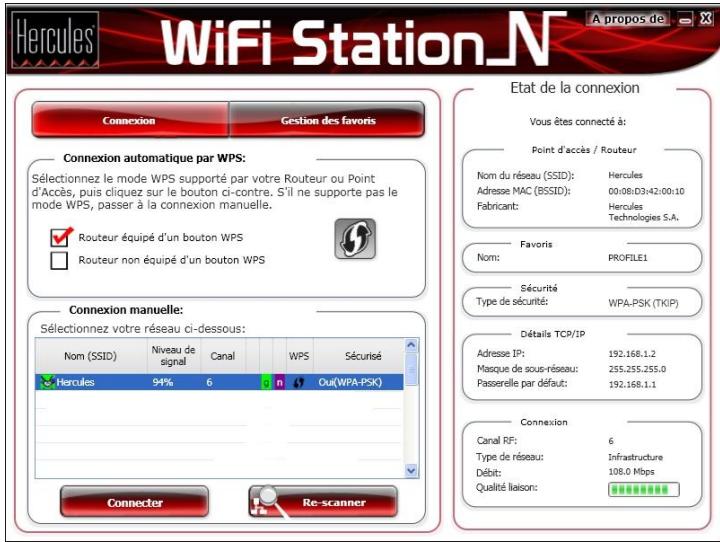Open the 'A propos de' menu
The image size is (720, 542).
point(628,19)
